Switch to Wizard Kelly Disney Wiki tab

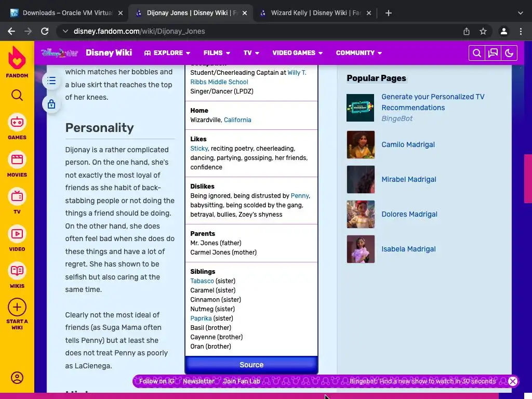315,13
